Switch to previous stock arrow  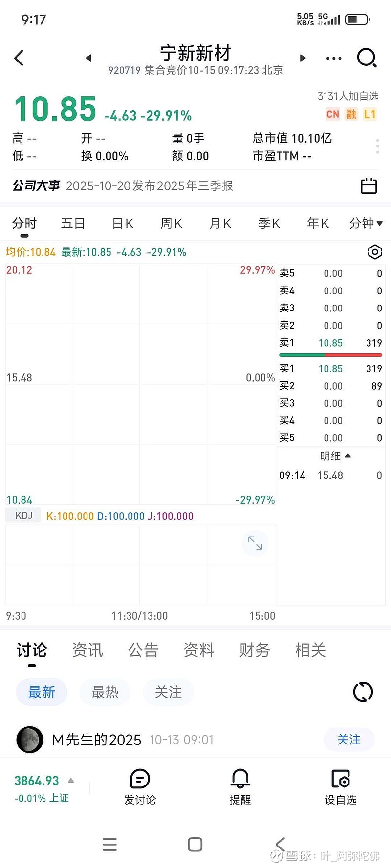click(x=88, y=58)
